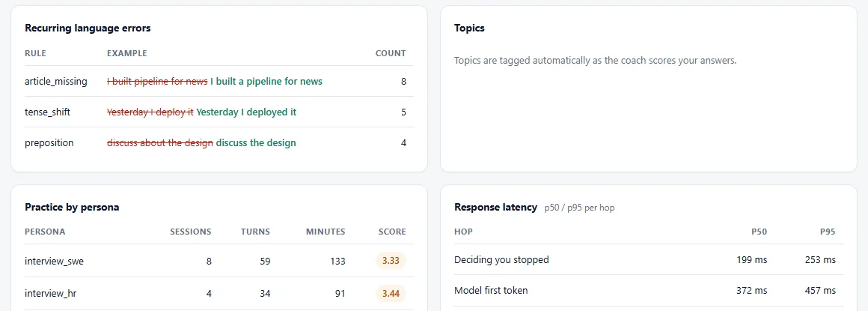Click the 372 ms P50 value
Screen dimensions: 868x311
pyautogui.click(x=752, y=291)
